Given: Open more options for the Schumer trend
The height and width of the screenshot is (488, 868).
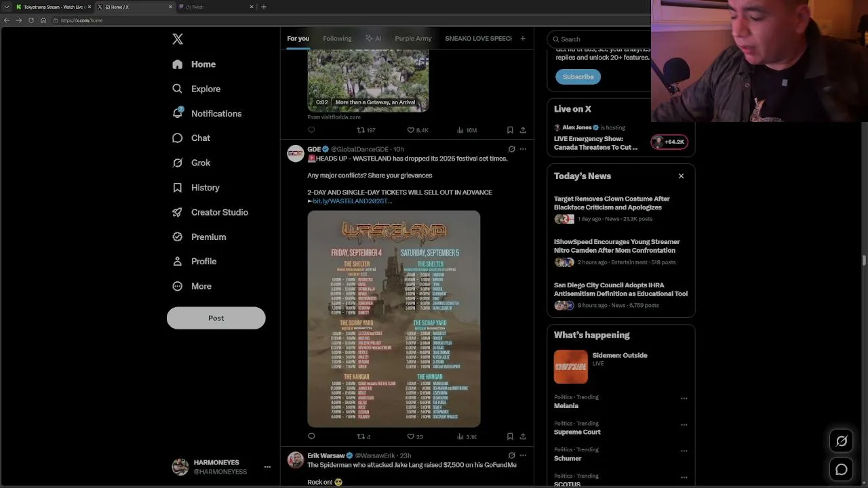Looking at the screenshot, I should coord(684,451).
